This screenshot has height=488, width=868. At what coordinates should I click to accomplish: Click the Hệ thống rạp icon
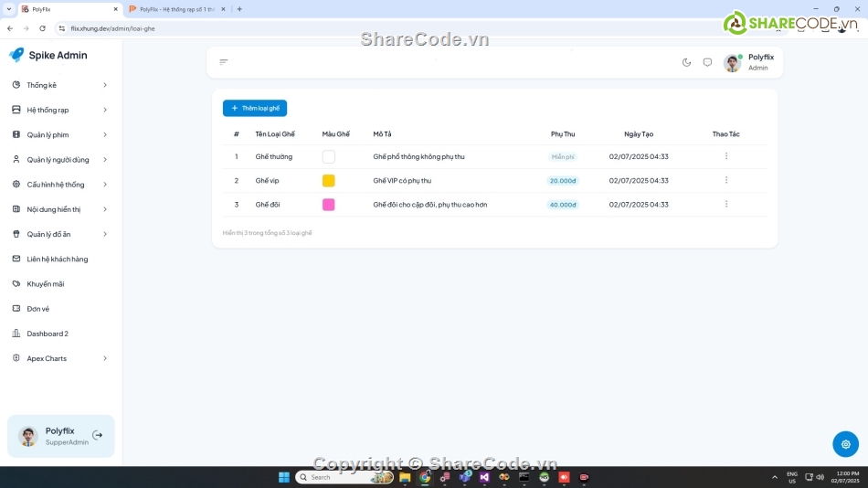(16, 110)
